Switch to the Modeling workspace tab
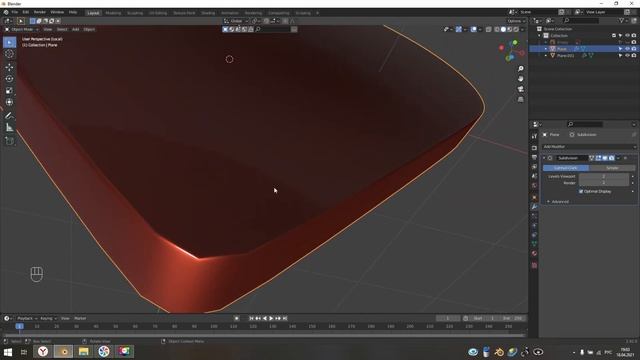This screenshot has height=360, width=640. pyautogui.click(x=113, y=13)
